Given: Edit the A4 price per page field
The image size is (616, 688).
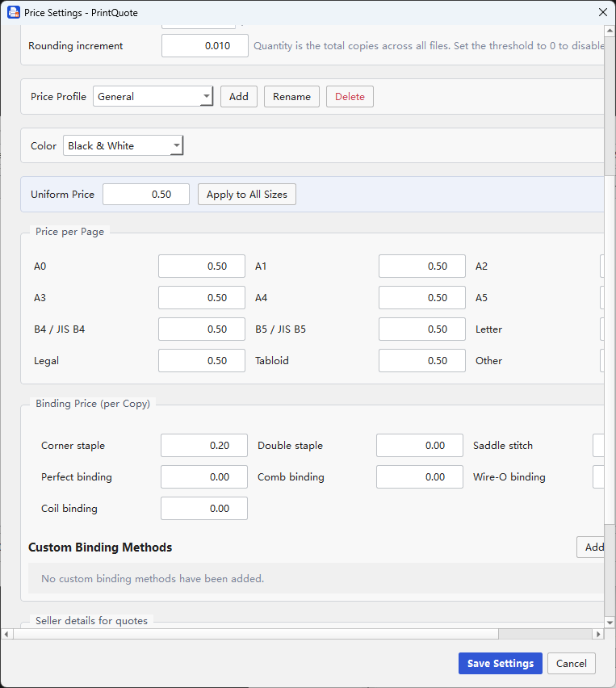Looking at the screenshot, I should click(422, 298).
